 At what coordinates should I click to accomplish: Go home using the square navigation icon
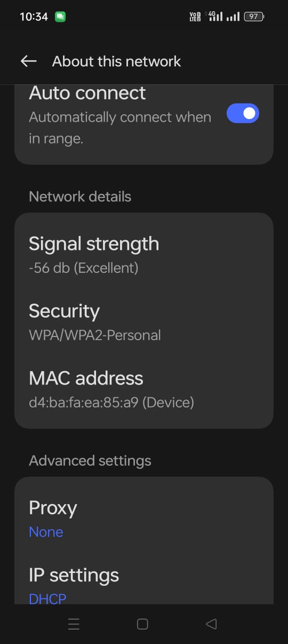(x=142, y=624)
